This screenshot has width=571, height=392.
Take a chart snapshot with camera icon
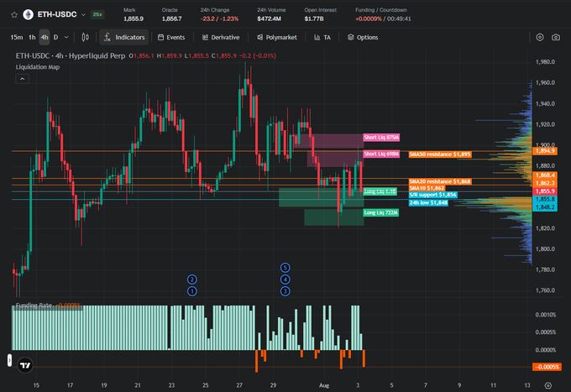point(556,38)
